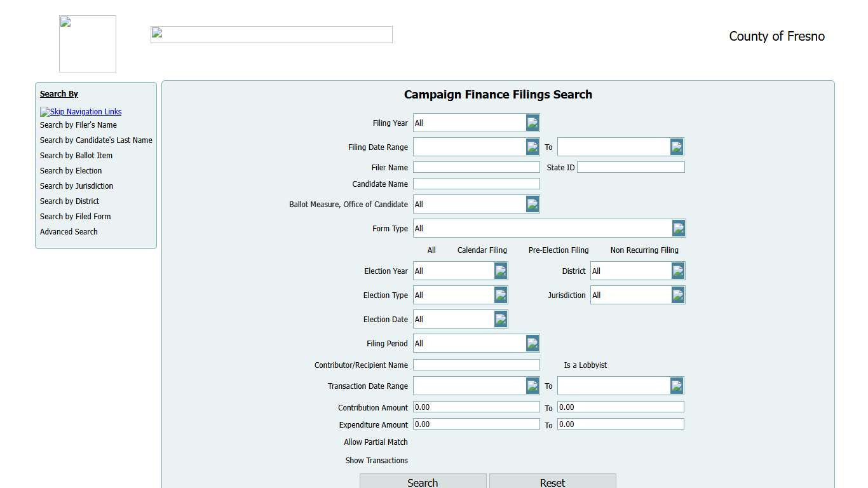
Task: Expand the Filing Year dropdown
Action: (x=532, y=123)
